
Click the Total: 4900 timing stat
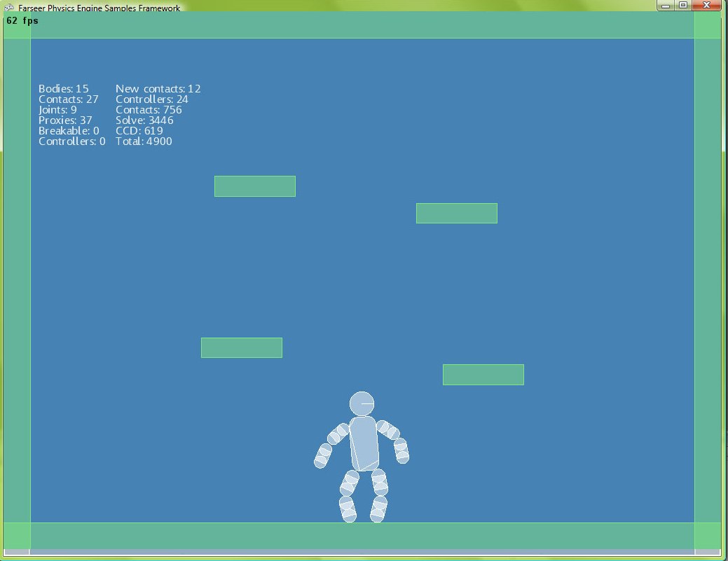coord(144,141)
